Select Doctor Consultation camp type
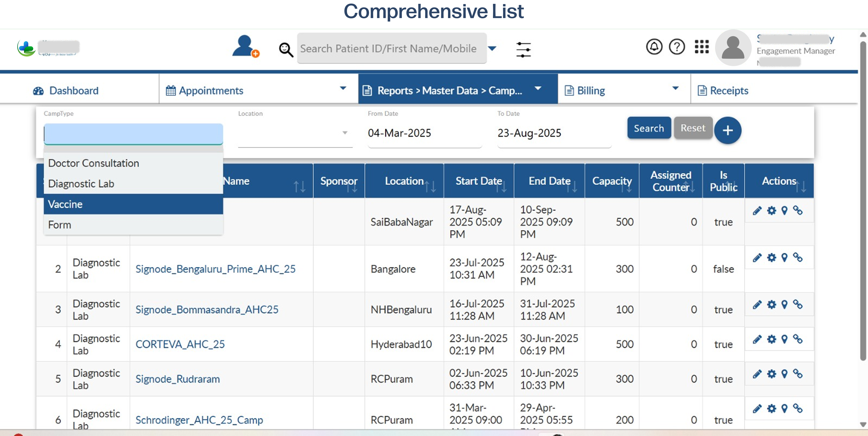Viewport: 868px width, 436px height. pyautogui.click(x=133, y=163)
